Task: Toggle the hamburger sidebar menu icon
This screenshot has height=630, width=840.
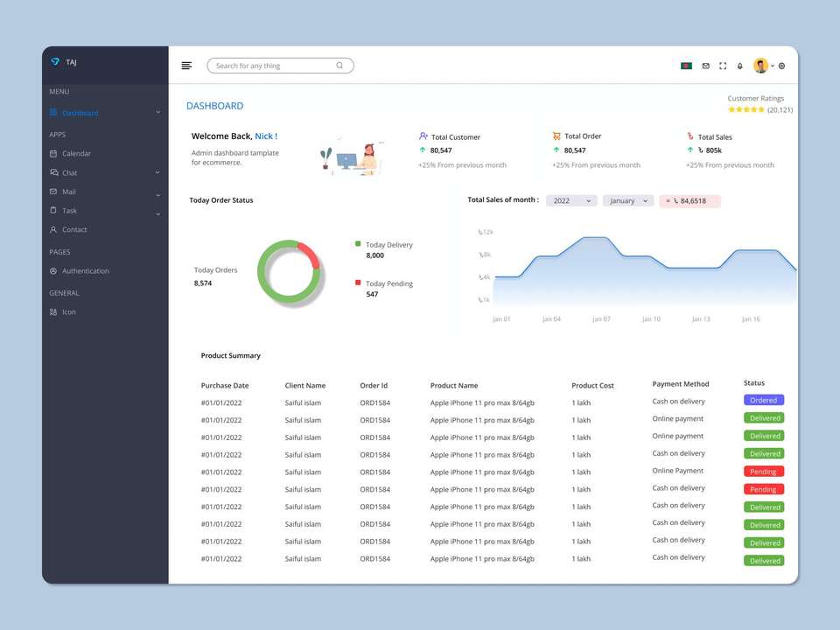Action: pyautogui.click(x=186, y=66)
